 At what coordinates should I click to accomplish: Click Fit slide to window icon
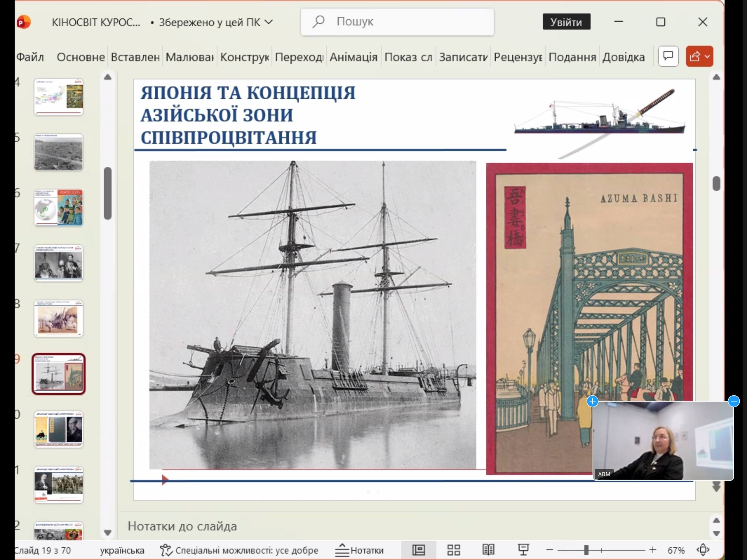coord(703,550)
